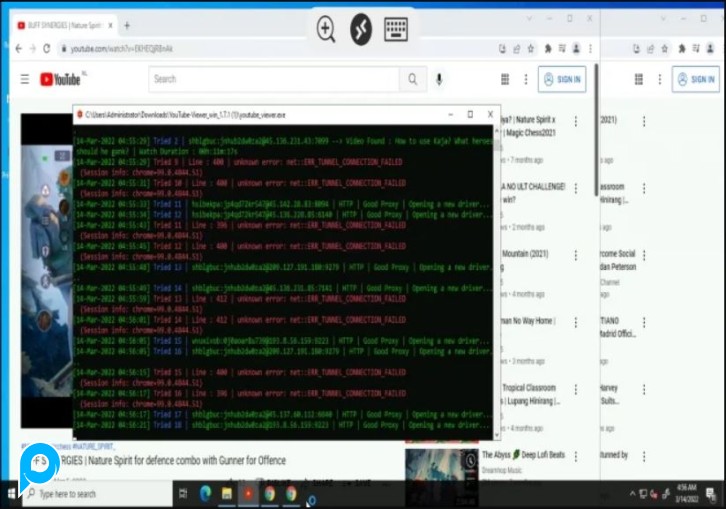This screenshot has width=726, height=509.
Task: Click the zoom magnifier in remote session bar
Action: [326, 29]
